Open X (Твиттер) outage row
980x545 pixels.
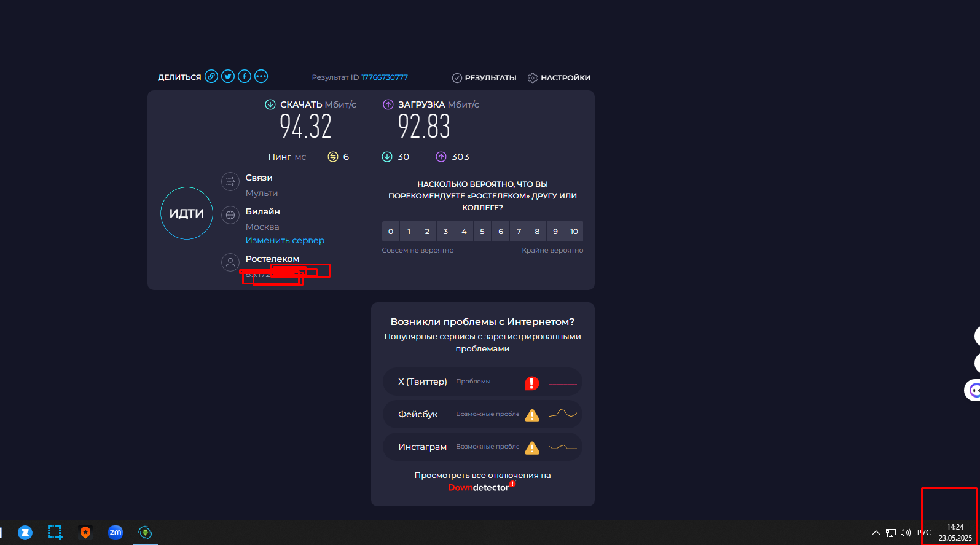pos(482,382)
